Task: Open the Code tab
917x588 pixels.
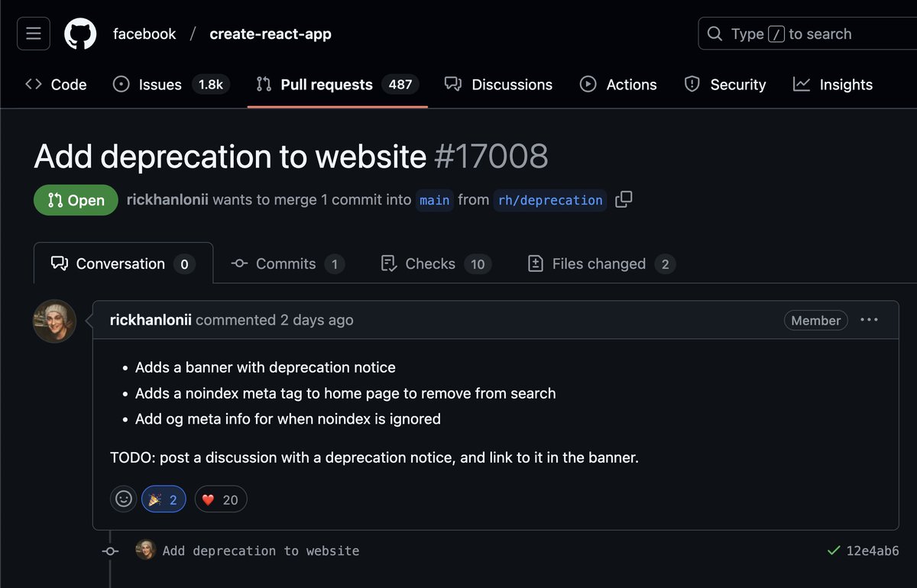Action: coord(56,85)
